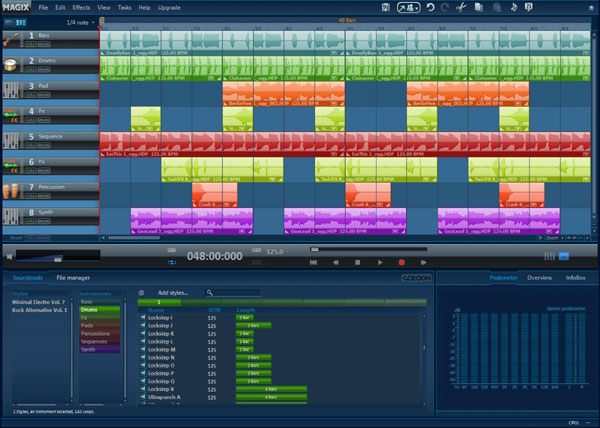The height and width of the screenshot is (428, 600).
Task: Click the Bass track guitar icon
Action: click(x=11, y=39)
